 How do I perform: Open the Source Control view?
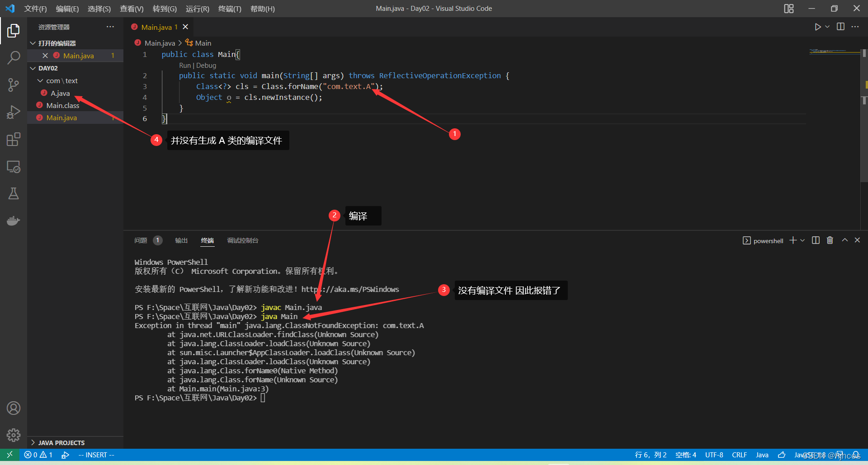(x=14, y=85)
